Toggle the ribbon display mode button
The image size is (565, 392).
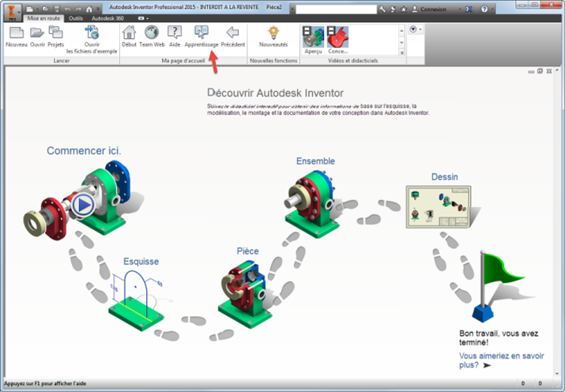click(x=141, y=18)
